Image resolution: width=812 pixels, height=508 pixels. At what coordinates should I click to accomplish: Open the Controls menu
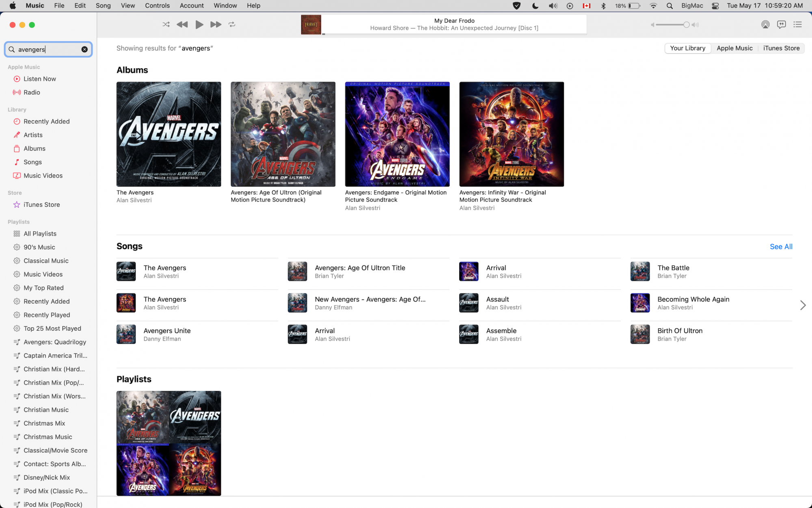[157, 6]
